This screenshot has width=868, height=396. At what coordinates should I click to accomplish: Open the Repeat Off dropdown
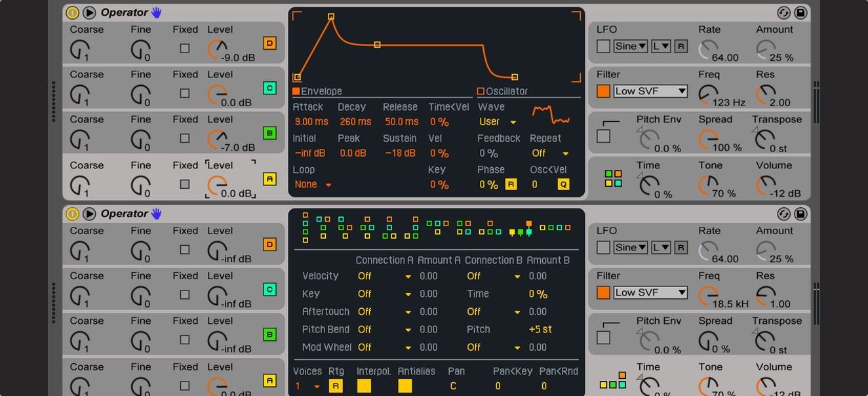pyautogui.click(x=550, y=153)
